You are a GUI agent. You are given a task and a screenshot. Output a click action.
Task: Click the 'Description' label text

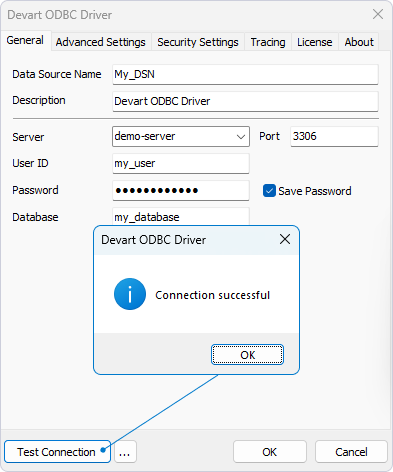39,100
